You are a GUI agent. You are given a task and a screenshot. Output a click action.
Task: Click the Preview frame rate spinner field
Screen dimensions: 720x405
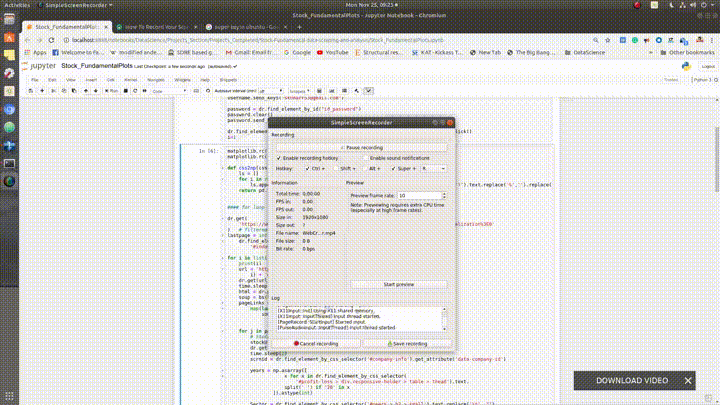coord(420,195)
